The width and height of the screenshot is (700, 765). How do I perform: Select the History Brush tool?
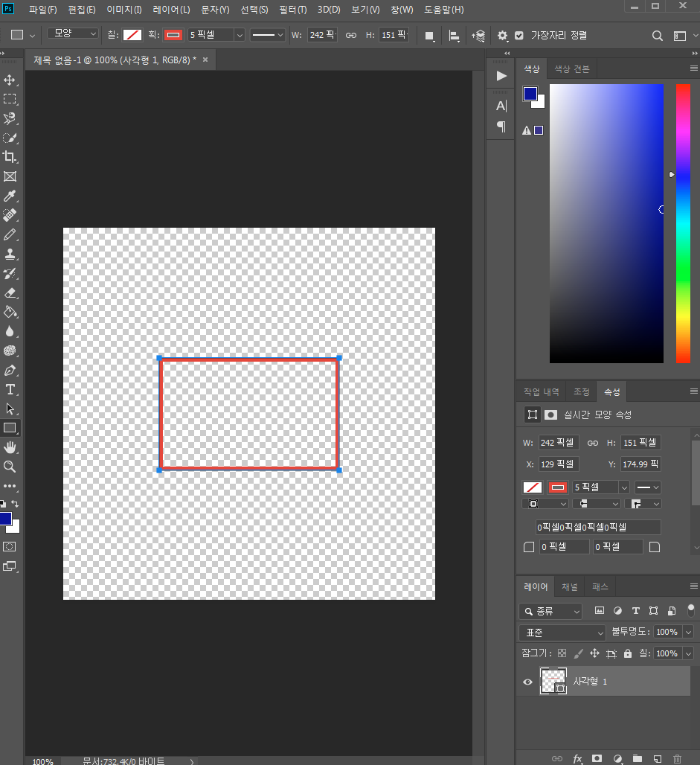(10, 273)
